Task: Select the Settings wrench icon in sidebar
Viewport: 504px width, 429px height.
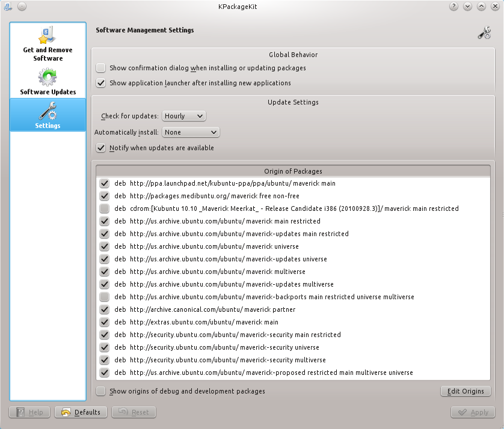Action: (x=48, y=111)
